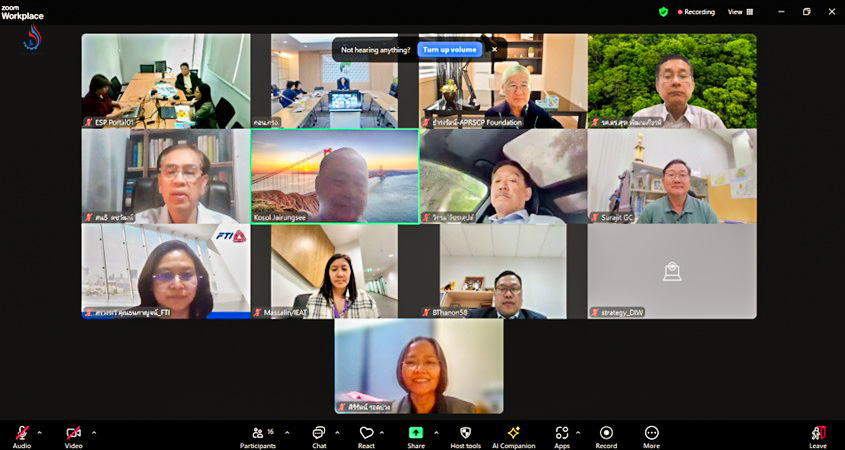Open the React emoji picker
This screenshot has height=450, width=845.
366,434
